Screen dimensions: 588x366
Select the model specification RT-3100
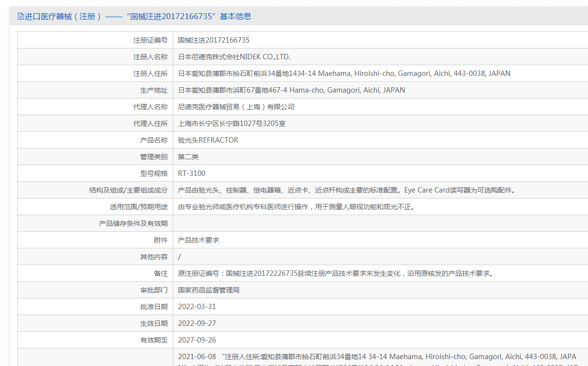click(x=191, y=173)
